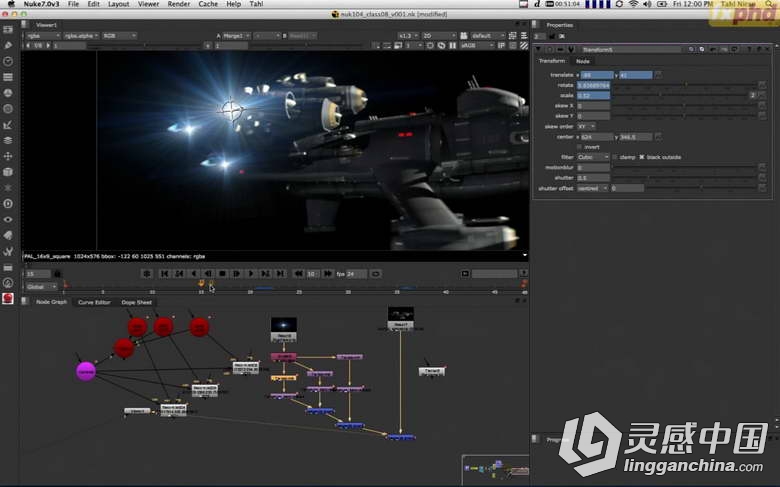Open the 3D nodes toolbar menu

click(x=8, y=172)
